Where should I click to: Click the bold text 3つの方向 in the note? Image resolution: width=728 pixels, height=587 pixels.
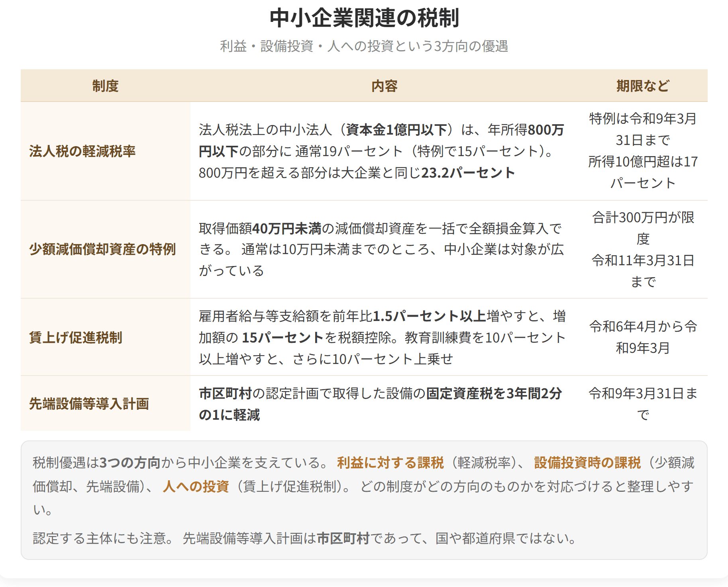point(130,463)
